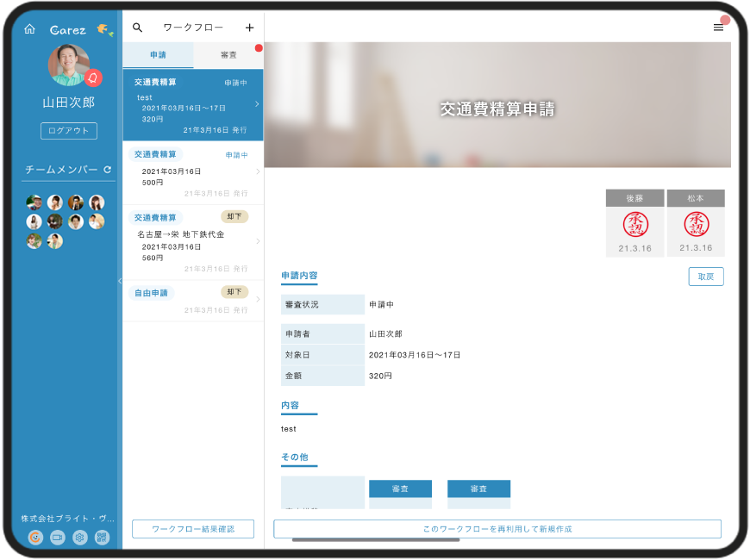
Task: Open the settings gear in sidebar footer
Action: 79,537
